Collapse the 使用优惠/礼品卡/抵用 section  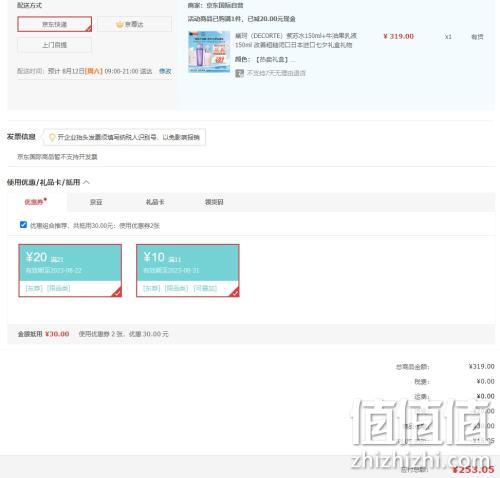pos(86,182)
